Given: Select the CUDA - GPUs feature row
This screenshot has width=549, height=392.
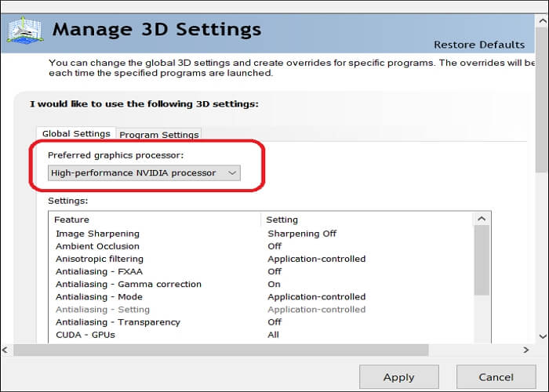Looking at the screenshot, I should tap(85, 335).
